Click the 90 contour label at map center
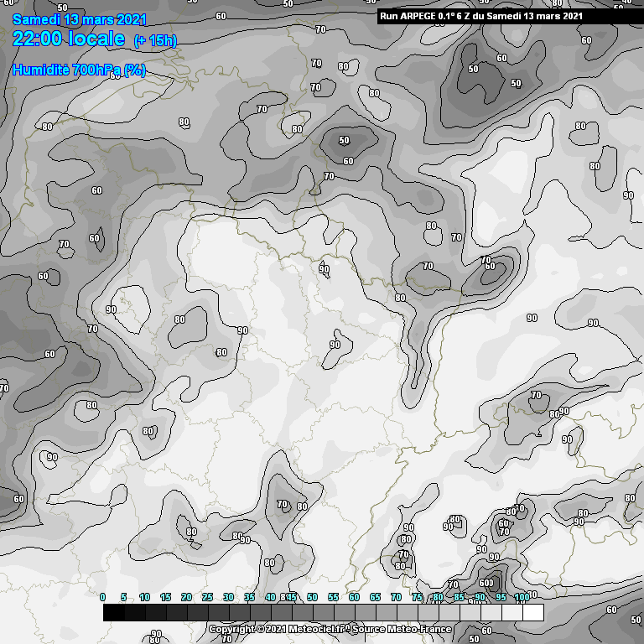 point(335,344)
